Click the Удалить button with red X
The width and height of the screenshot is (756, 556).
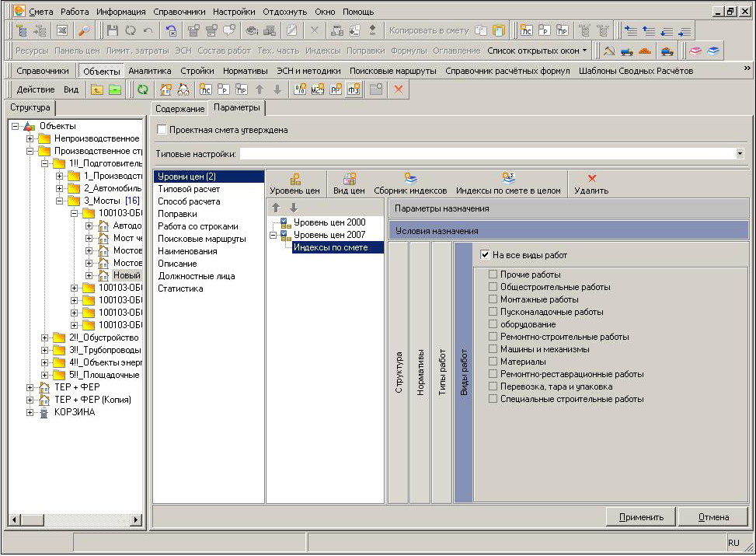click(x=591, y=184)
